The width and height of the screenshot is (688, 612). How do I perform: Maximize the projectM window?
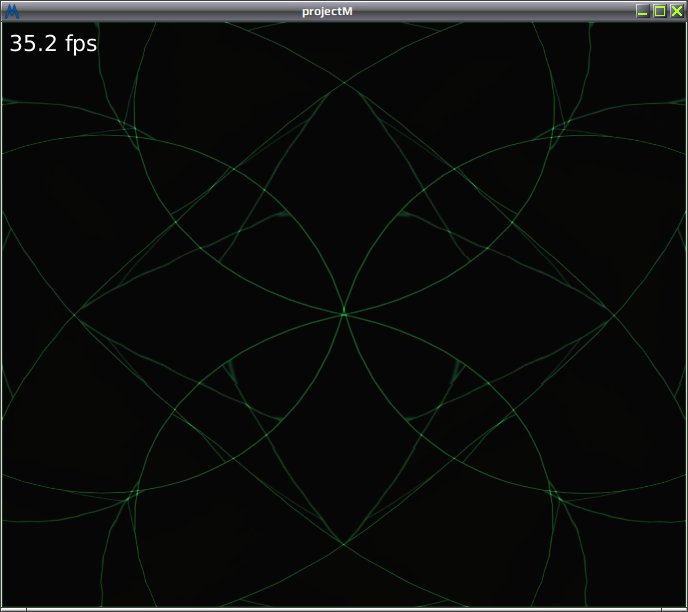click(659, 11)
